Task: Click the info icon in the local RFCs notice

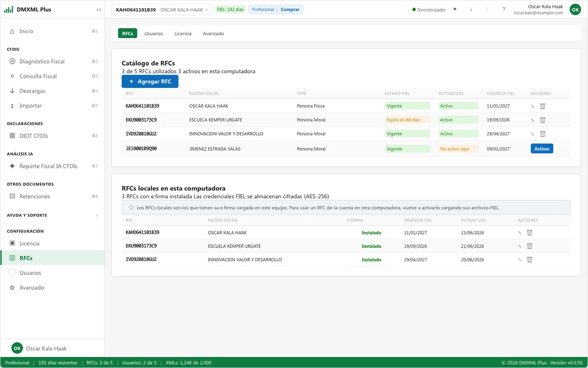Action: (131, 207)
